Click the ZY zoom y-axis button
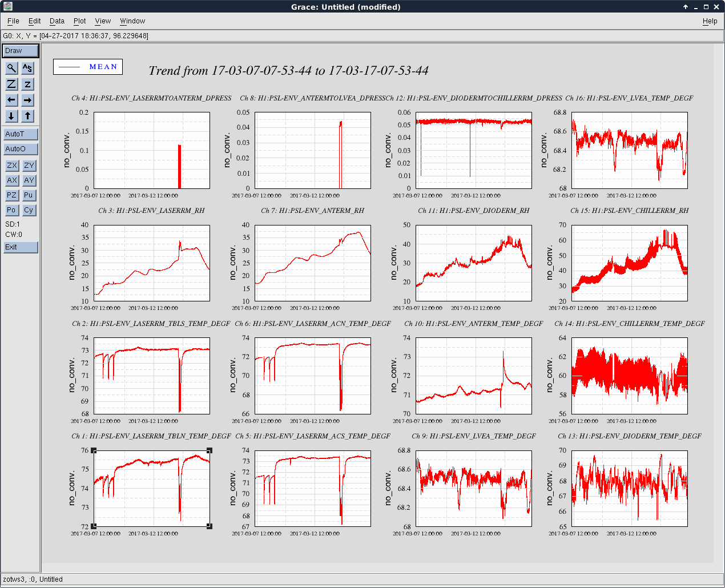Image resolution: width=725 pixels, height=588 pixels. (x=29, y=166)
